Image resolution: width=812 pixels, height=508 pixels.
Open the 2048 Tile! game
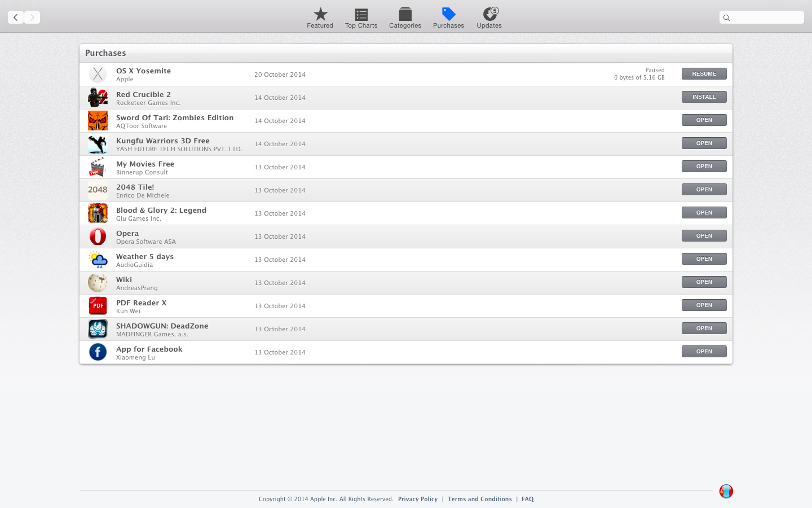704,190
